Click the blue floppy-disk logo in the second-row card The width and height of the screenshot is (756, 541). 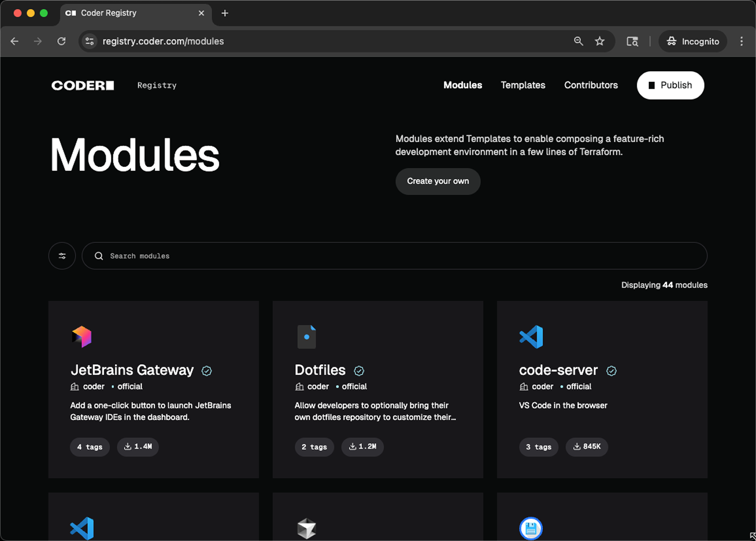coord(531,528)
